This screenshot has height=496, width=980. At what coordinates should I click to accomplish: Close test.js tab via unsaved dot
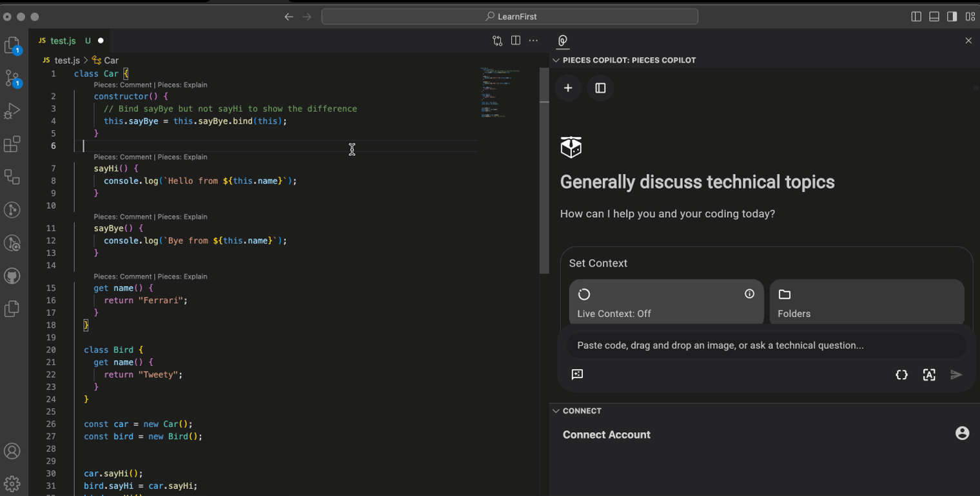(101, 41)
